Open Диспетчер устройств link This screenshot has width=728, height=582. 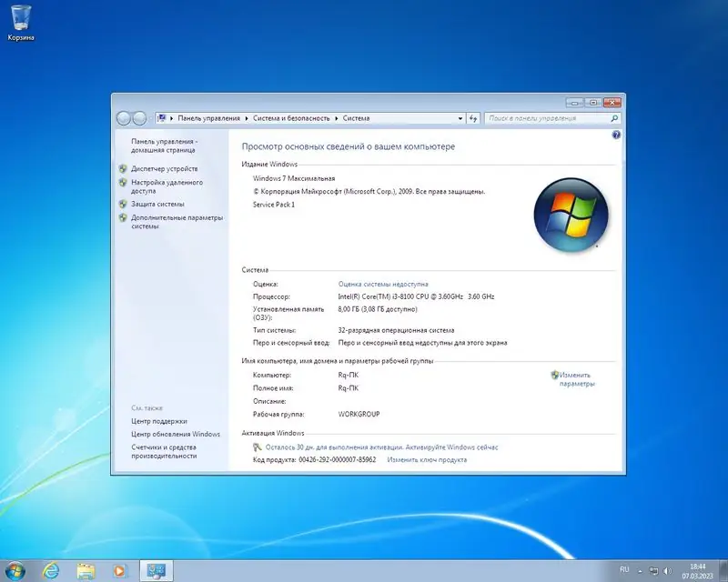pyautogui.click(x=165, y=169)
